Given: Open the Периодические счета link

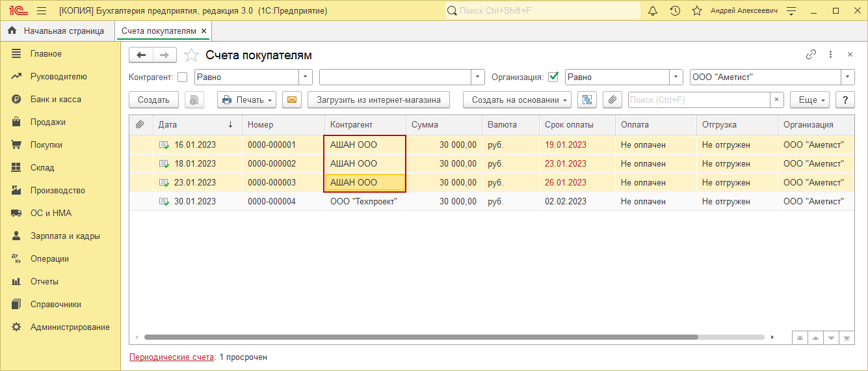Looking at the screenshot, I should point(172,357).
